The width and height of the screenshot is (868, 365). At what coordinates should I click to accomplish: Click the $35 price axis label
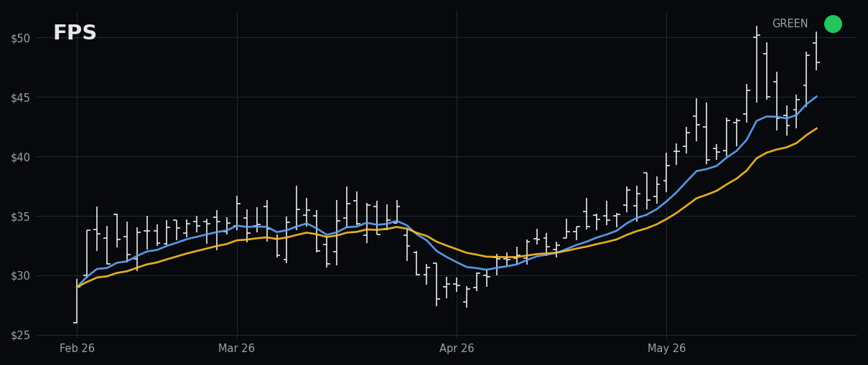click(20, 217)
